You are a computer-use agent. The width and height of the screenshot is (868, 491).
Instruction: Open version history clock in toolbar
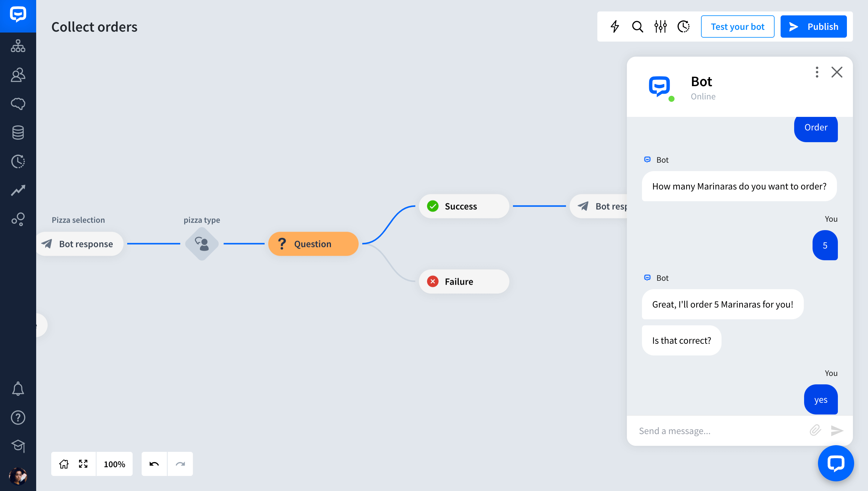click(683, 26)
